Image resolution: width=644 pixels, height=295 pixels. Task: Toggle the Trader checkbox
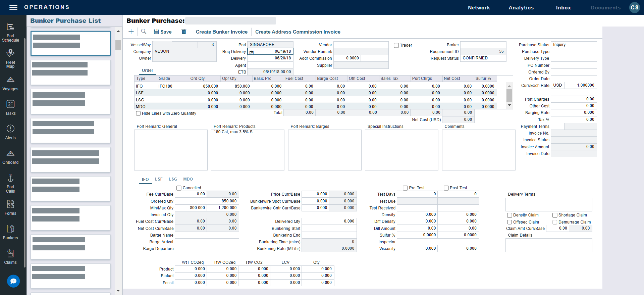pyautogui.click(x=396, y=45)
